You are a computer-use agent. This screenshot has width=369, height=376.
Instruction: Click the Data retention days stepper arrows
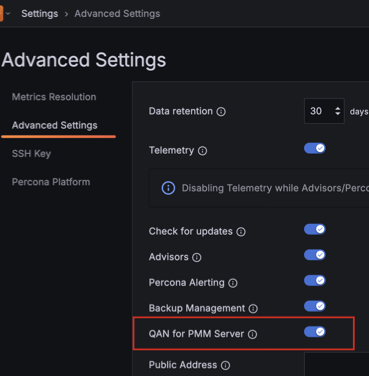pos(338,111)
